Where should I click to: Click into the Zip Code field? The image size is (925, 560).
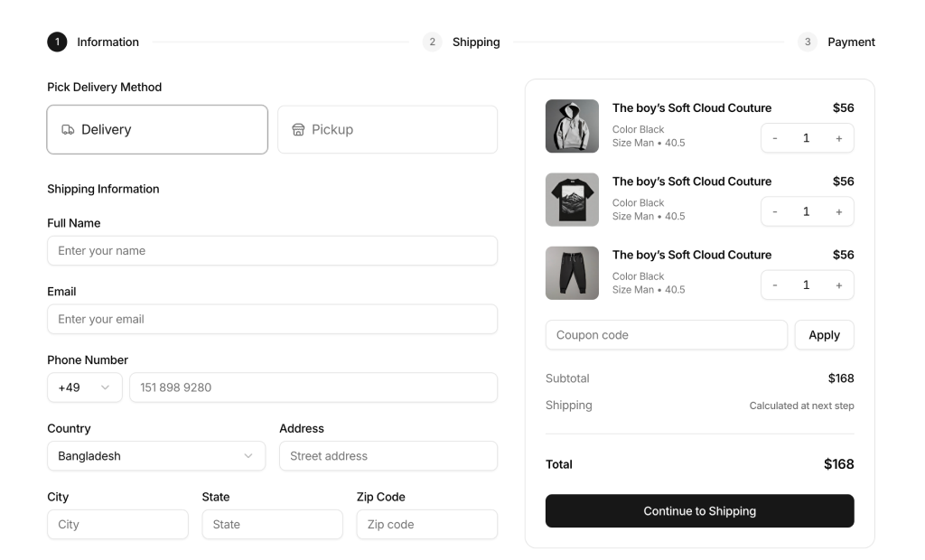(426, 524)
